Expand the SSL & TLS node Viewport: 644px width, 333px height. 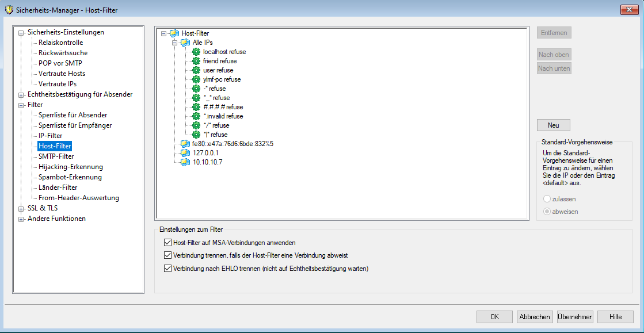21,209
